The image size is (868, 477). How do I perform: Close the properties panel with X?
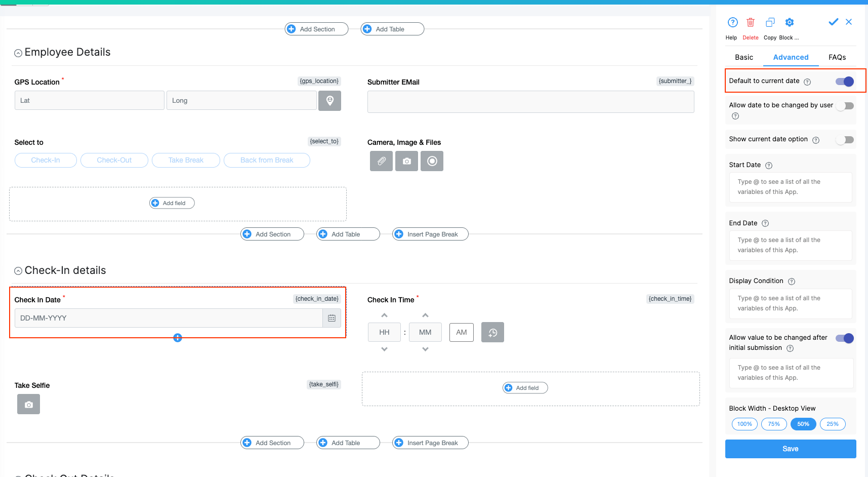pyautogui.click(x=849, y=22)
